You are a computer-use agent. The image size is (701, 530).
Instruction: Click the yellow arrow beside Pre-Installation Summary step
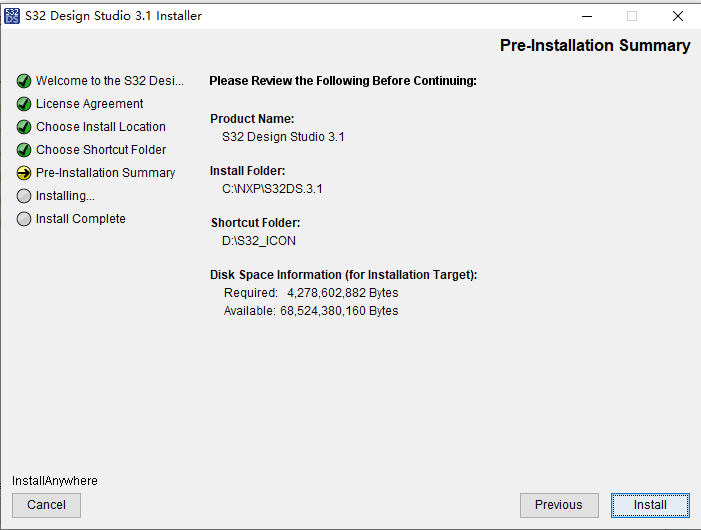pyautogui.click(x=24, y=173)
